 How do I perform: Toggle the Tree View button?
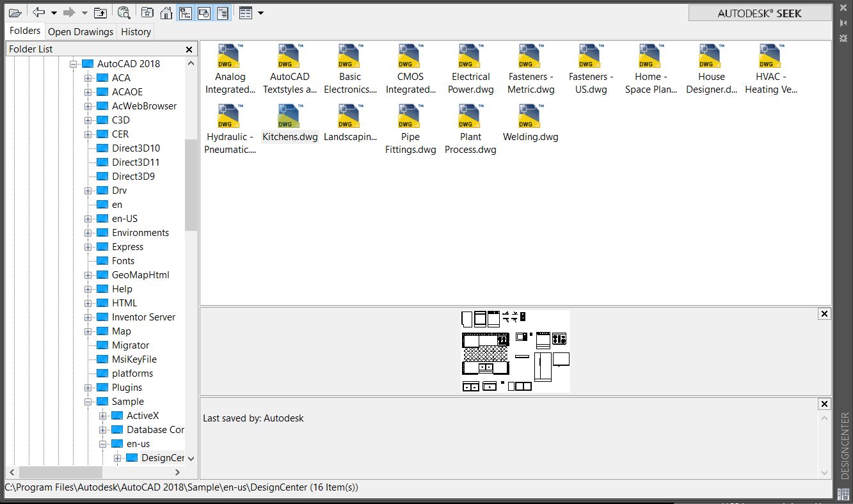[185, 13]
